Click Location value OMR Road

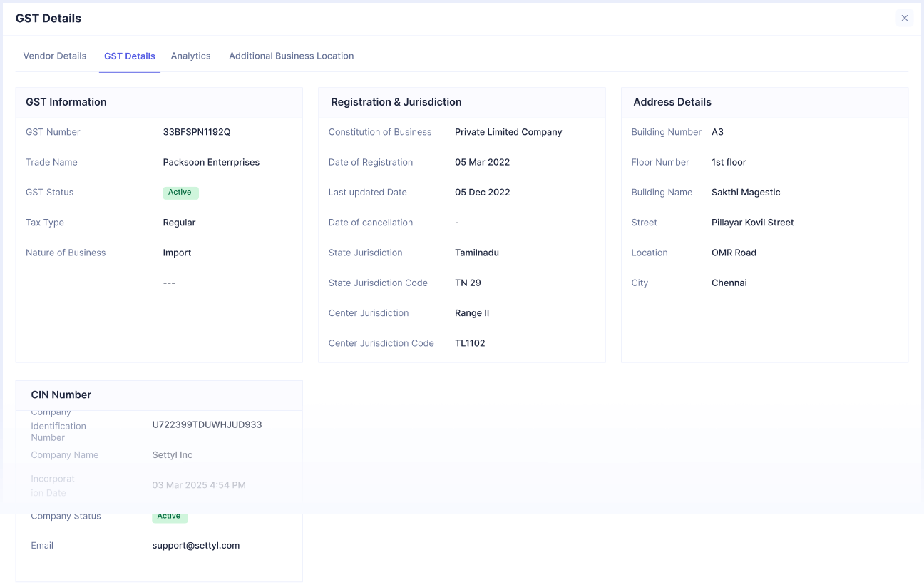[734, 253]
